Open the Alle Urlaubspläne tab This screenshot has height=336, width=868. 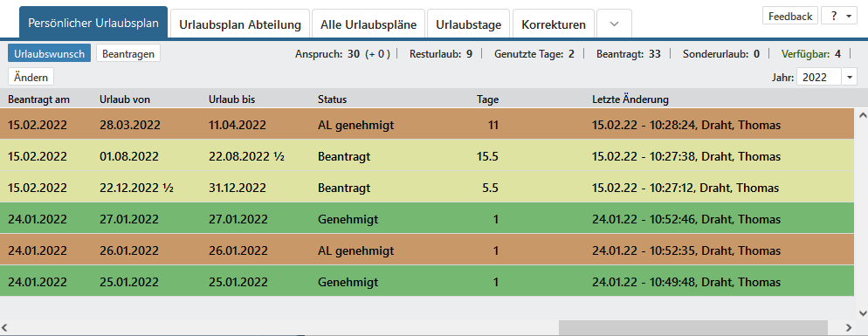pyautogui.click(x=369, y=24)
